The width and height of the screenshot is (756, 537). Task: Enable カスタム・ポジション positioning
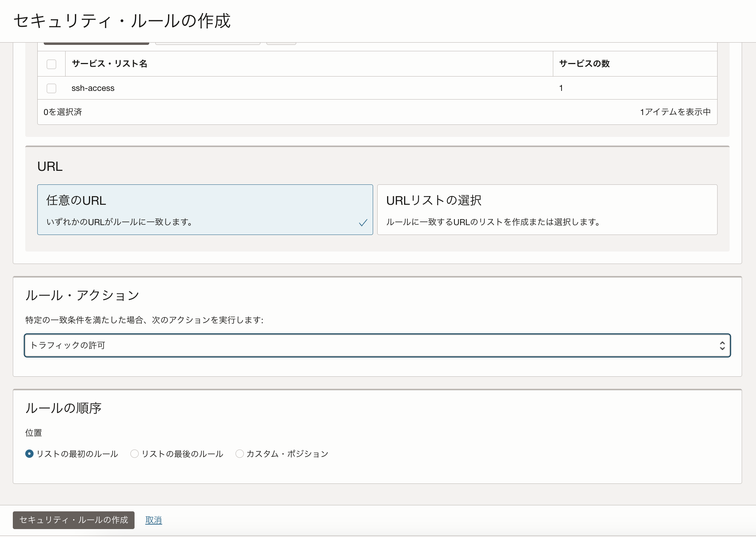[240, 454]
